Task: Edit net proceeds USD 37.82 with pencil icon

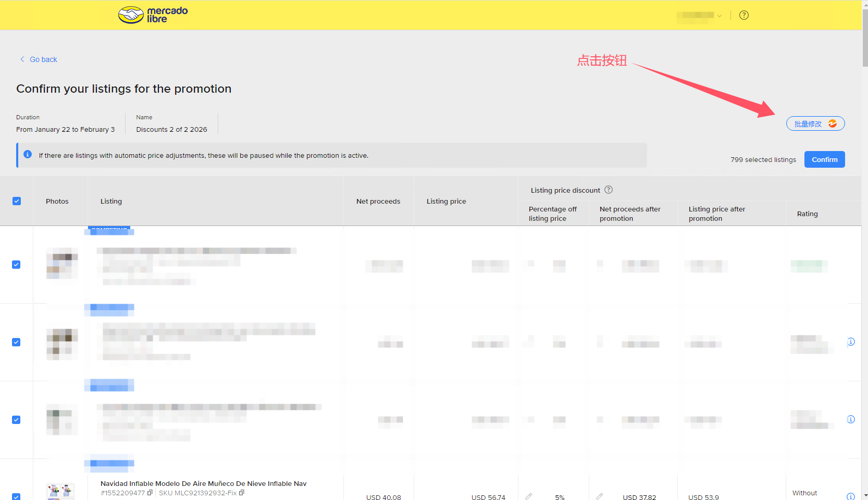Action: pos(600,496)
